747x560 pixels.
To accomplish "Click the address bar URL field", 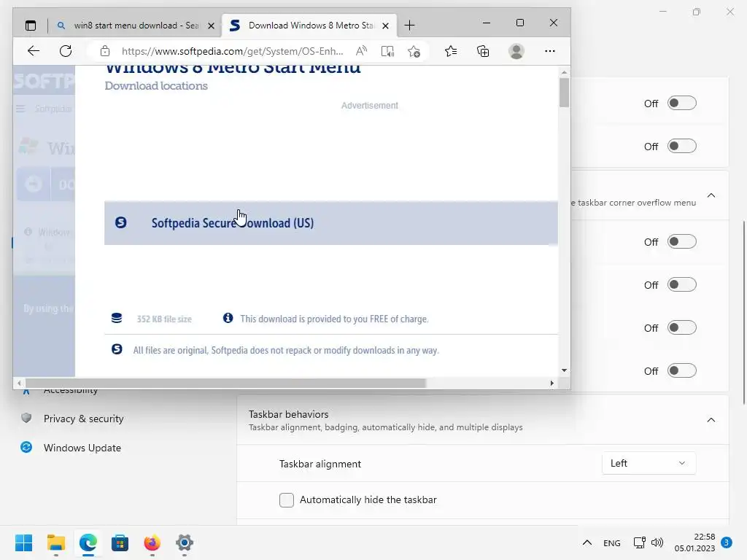I will [232, 51].
